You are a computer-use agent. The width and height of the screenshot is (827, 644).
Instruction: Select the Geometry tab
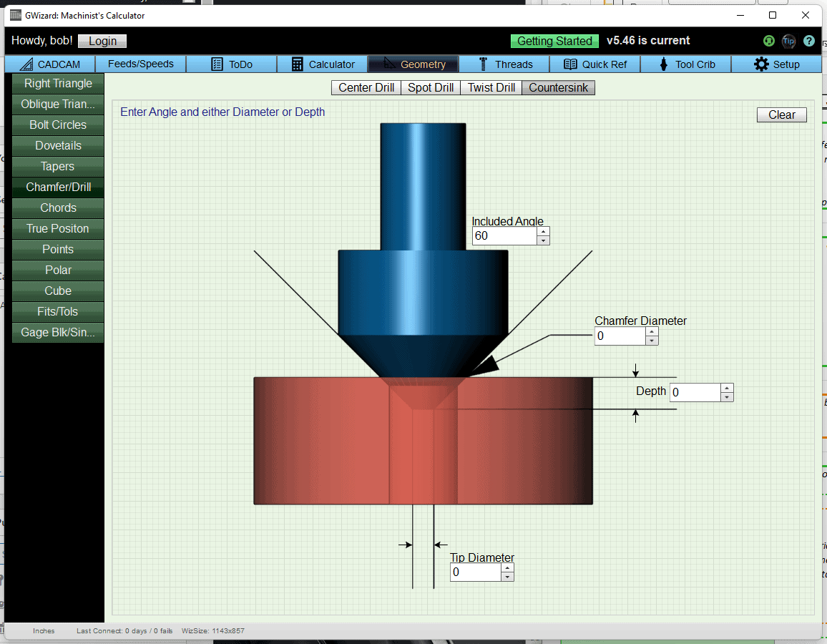413,64
